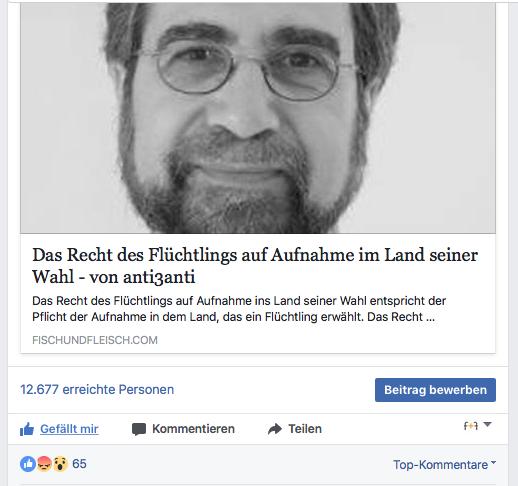Click the article description text snippet

click(239, 309)
